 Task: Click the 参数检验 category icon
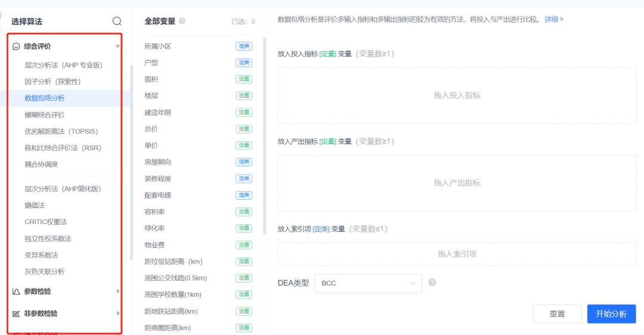[16, 291]
